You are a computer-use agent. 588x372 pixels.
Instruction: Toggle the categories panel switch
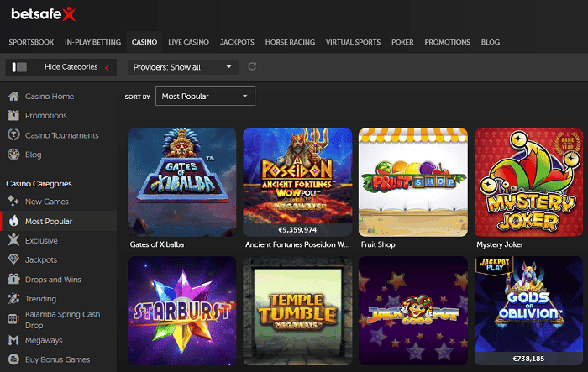point(19,67)
